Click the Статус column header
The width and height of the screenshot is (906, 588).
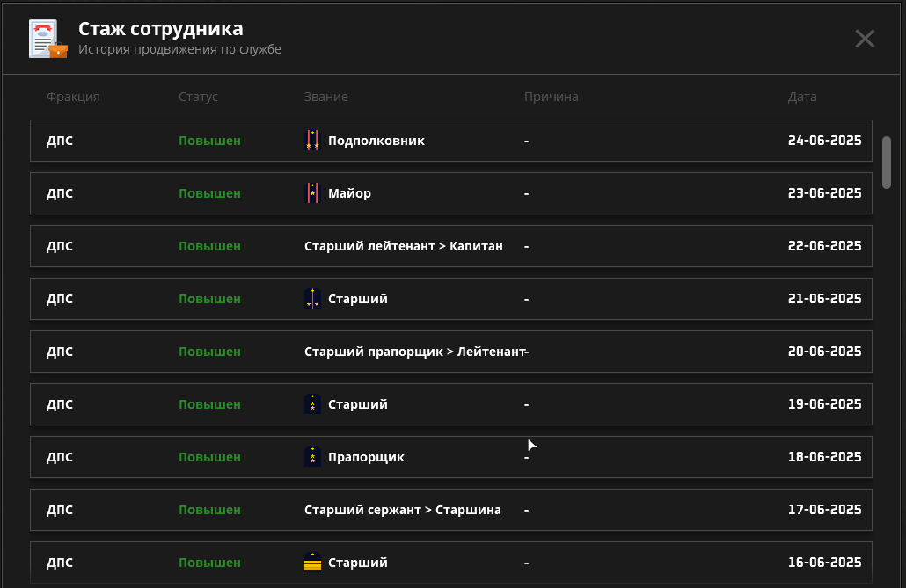coord(198,97)
